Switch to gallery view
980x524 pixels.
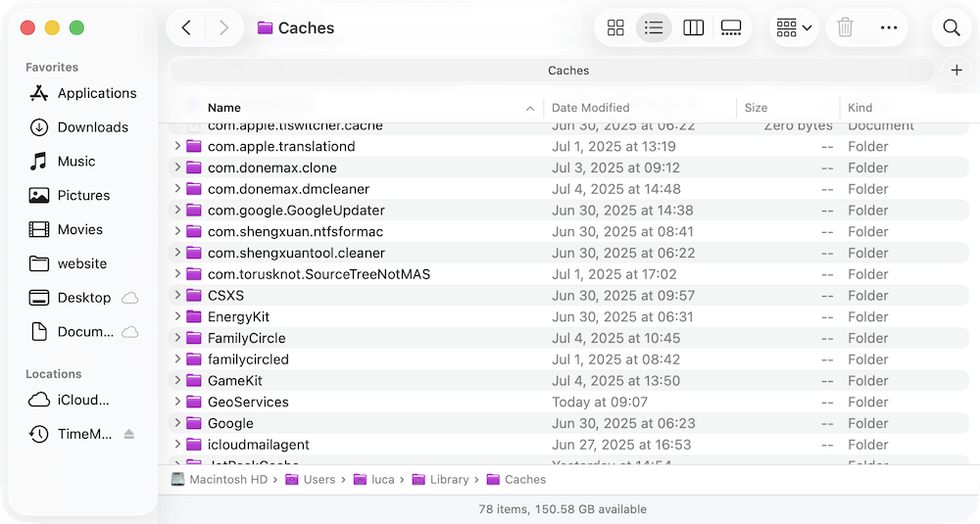pos(731,27)
